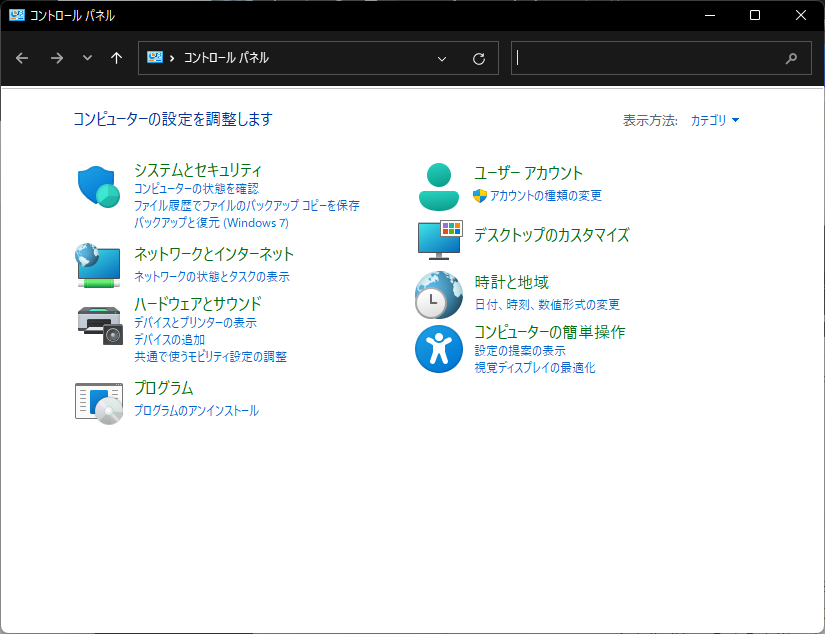The width and height of the screenshot is (825, 634).
Task: Open ファイル履歴でファイルのバックアップ コピーを保存
Action: (247, 205)
